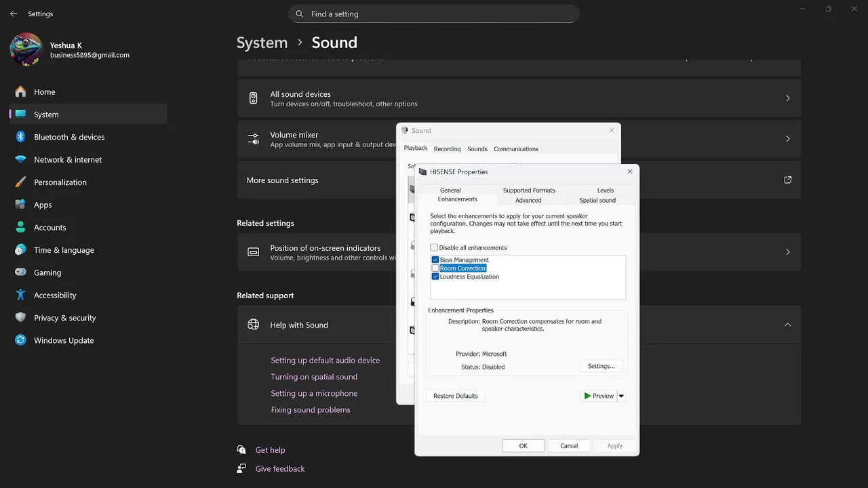Open Network & internet via its Wi-Fi icon
Image resolution: width=868 pixels, height=488 pixels.
click(20, 160)
